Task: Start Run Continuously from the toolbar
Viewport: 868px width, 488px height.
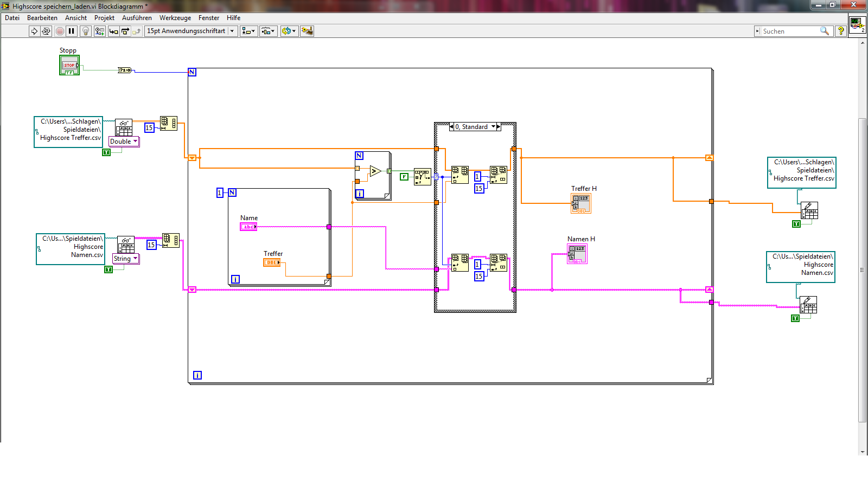Action: (46, 31)
